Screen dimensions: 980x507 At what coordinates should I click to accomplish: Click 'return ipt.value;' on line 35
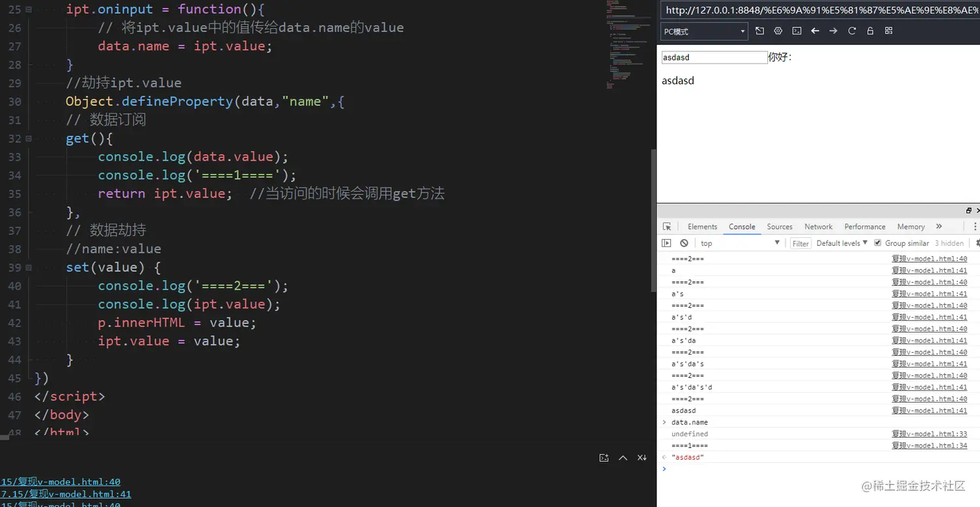coord(165,193)
